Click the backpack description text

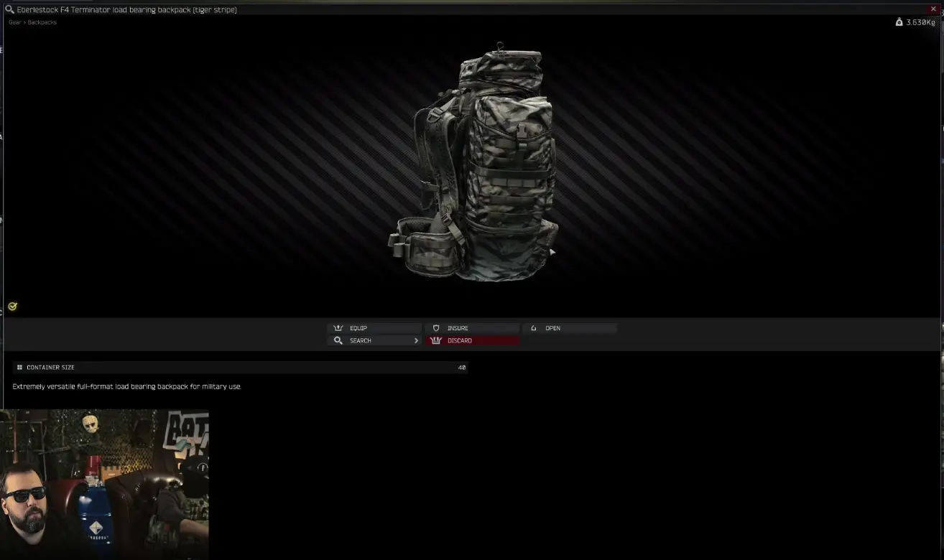pos(127,386)
